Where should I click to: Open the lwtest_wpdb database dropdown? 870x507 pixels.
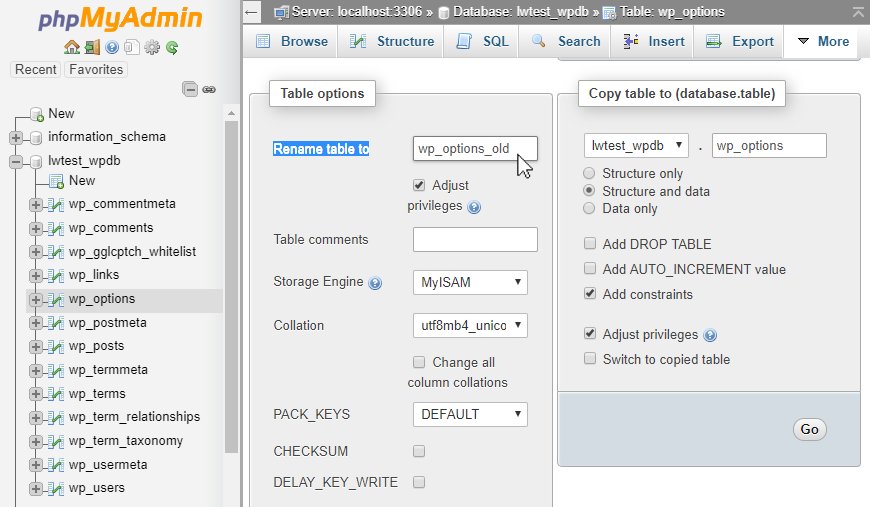(x=636, y=145)
